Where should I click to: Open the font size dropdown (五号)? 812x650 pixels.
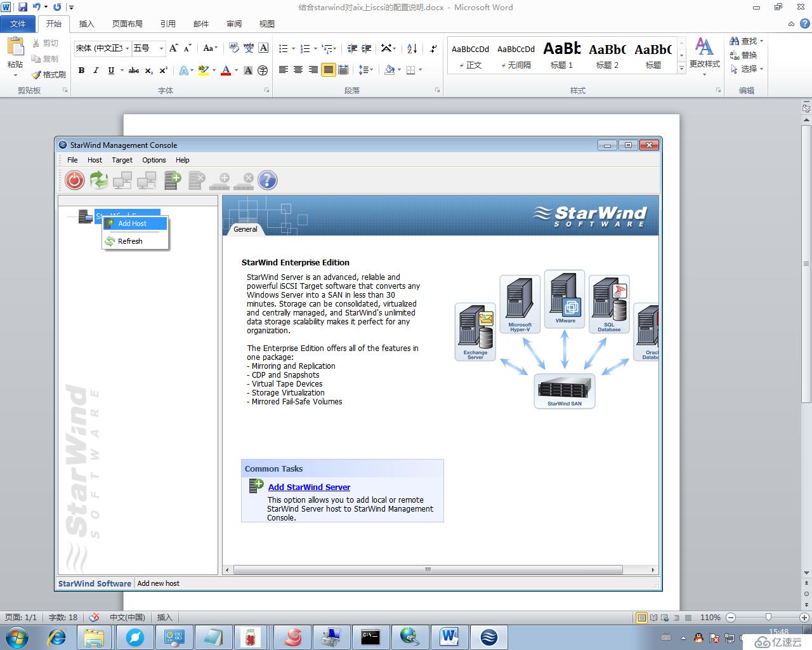pos(161,48)
